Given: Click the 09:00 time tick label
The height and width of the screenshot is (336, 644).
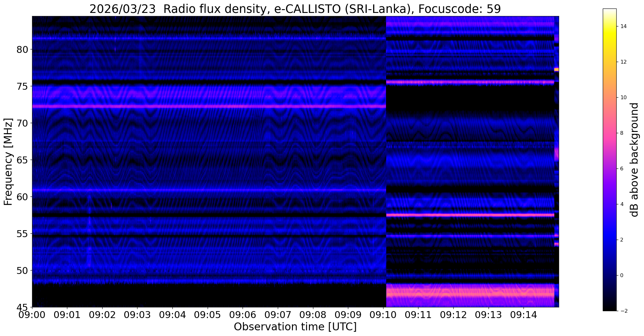Looking at the screenshot, I should [x=32, y=315].
